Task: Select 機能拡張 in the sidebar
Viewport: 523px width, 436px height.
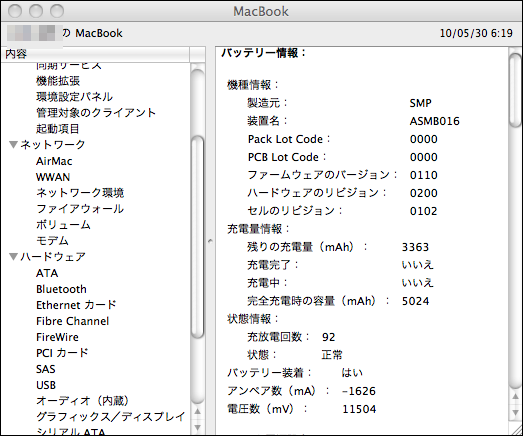Action: tap(58, 80)
